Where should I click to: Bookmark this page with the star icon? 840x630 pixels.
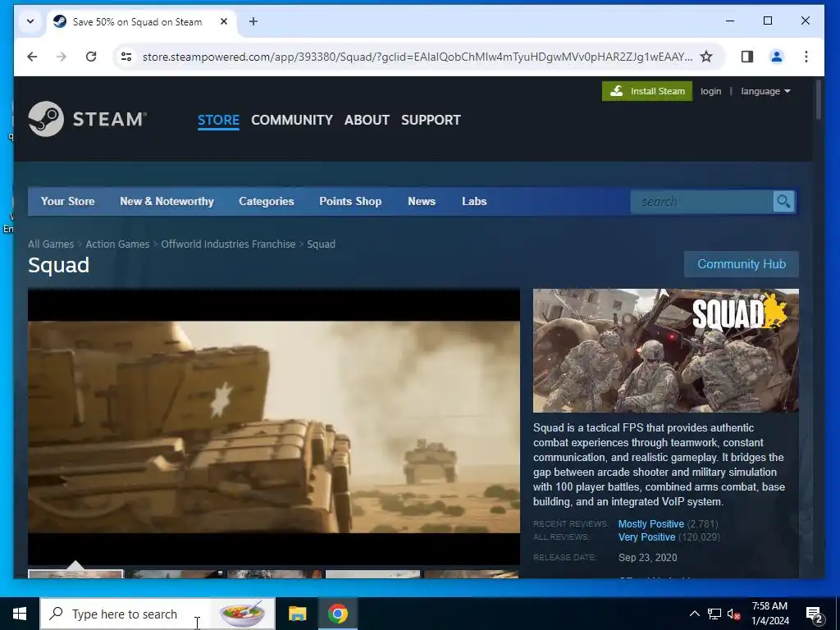tap(706, 57)
